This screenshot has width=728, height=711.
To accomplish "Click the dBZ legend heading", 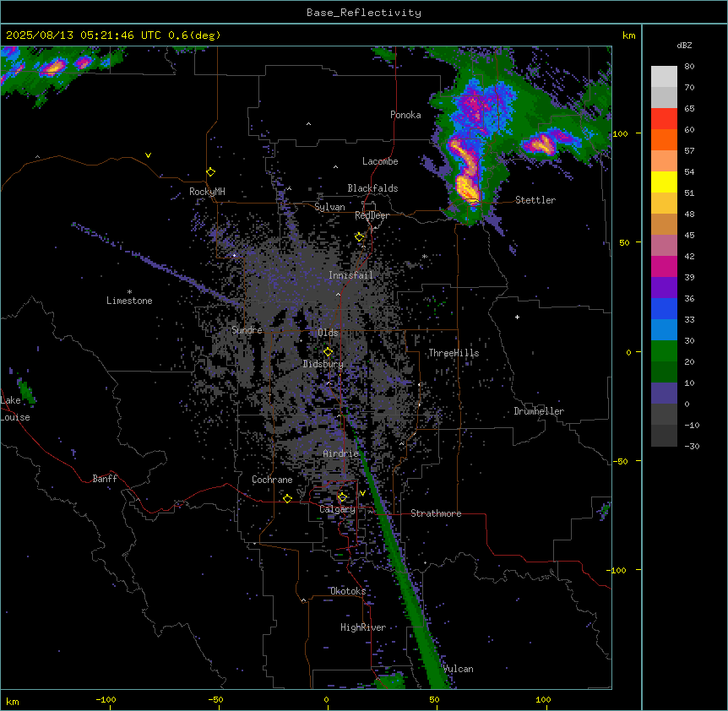I will pos(684,46).
